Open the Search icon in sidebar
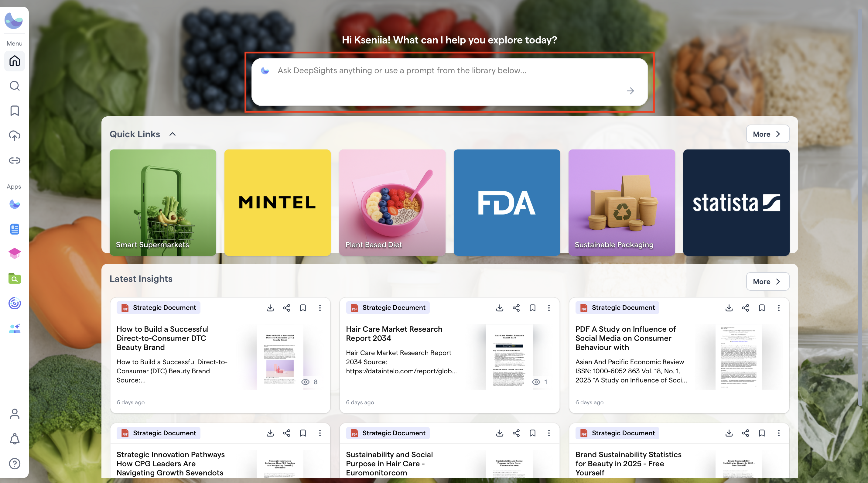 click(x=15, y=86)
